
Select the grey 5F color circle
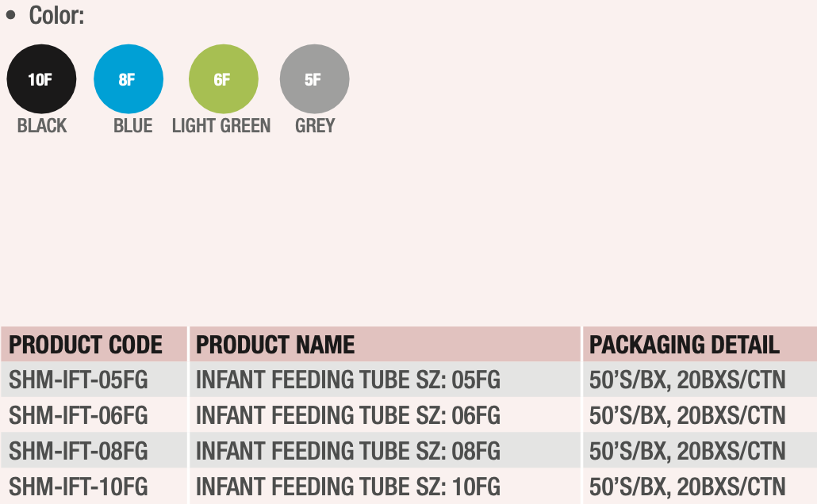click(315, 79)
